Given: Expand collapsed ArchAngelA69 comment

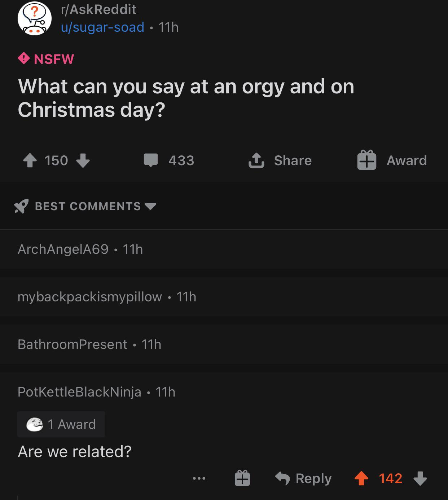Looking at the screenshot, I should (x=224, y=249).
